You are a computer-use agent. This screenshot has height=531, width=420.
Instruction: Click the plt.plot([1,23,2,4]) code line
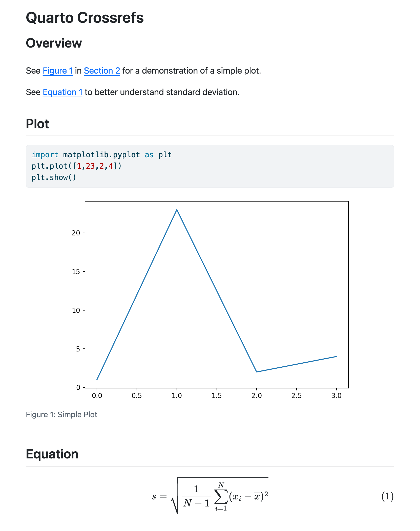[76, 166]
